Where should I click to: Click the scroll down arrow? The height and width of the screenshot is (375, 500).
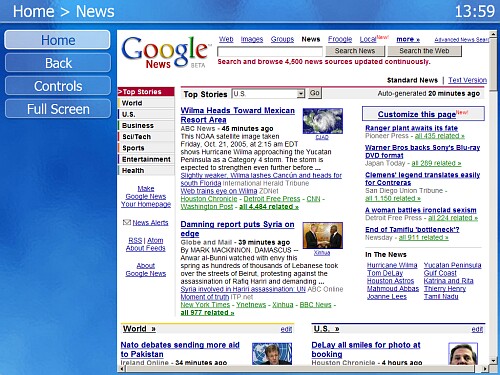(x=493, y=361)
